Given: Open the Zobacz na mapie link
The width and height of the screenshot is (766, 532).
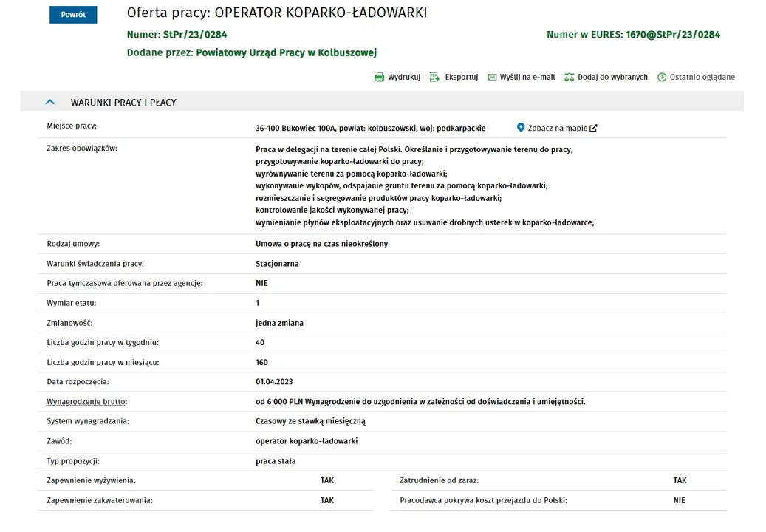Looking at the screenshot, I should pyautogui.click(x=558, y=128).
